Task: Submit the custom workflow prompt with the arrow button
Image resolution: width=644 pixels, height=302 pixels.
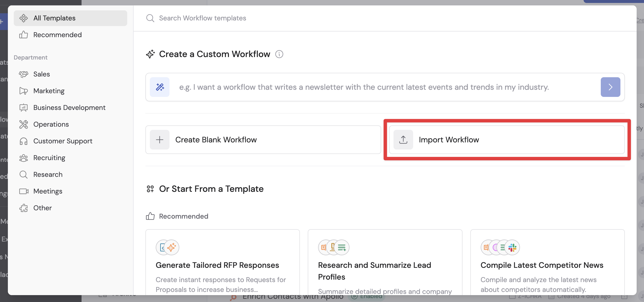Action: pos(610,87)
